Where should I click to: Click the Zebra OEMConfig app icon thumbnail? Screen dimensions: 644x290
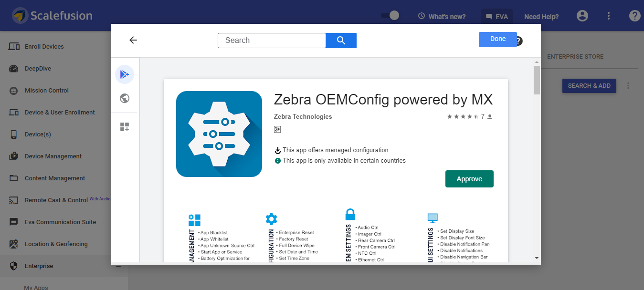(219, 134)
